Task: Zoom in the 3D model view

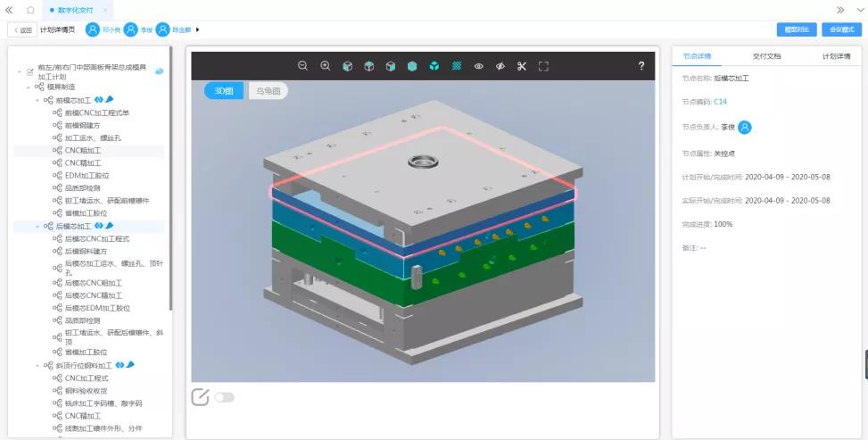Action: point(326,66)
